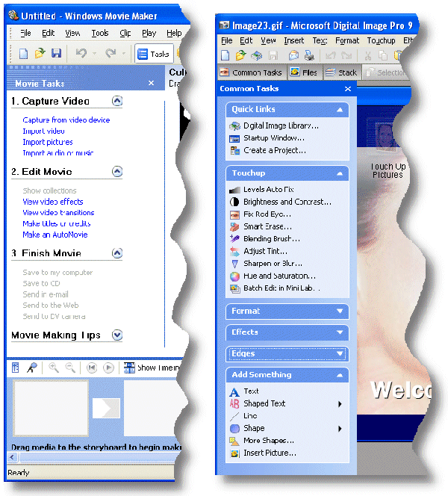
Task: Open Movie Maker Clip menu
Action: click(125, 33)
